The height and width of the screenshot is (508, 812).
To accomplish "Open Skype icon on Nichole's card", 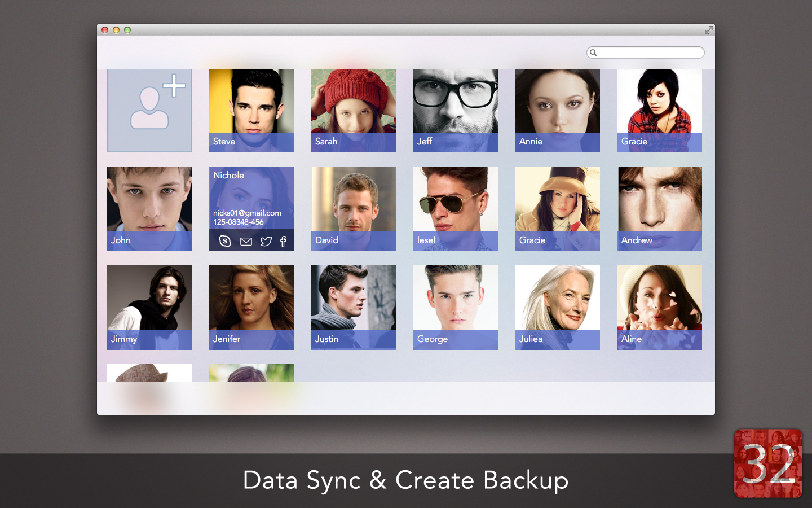I will click(225, 241).
